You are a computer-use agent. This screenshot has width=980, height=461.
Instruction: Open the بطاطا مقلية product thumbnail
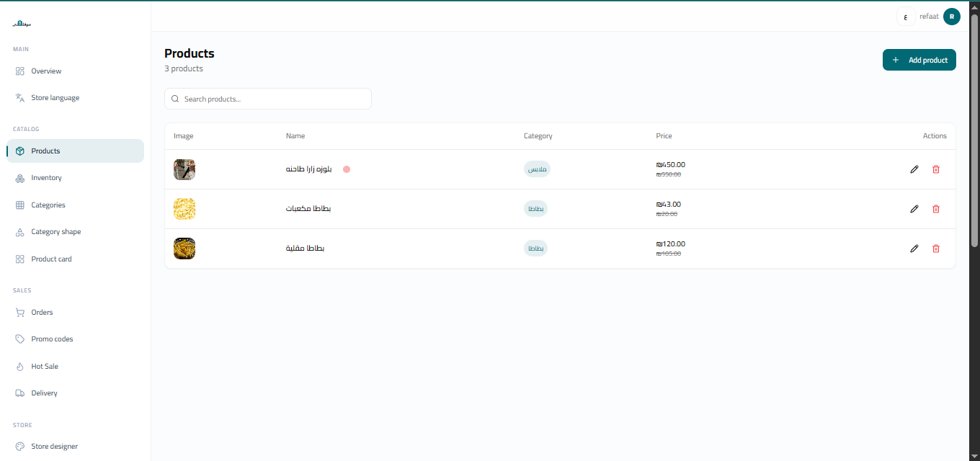point(184,249)
